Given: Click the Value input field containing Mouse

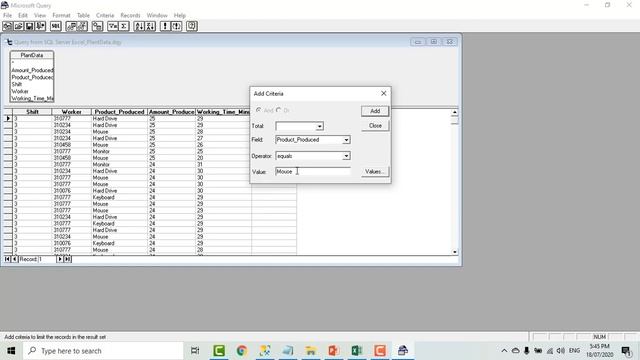Looking at the screenshot, I should click(x=313, y=172).
